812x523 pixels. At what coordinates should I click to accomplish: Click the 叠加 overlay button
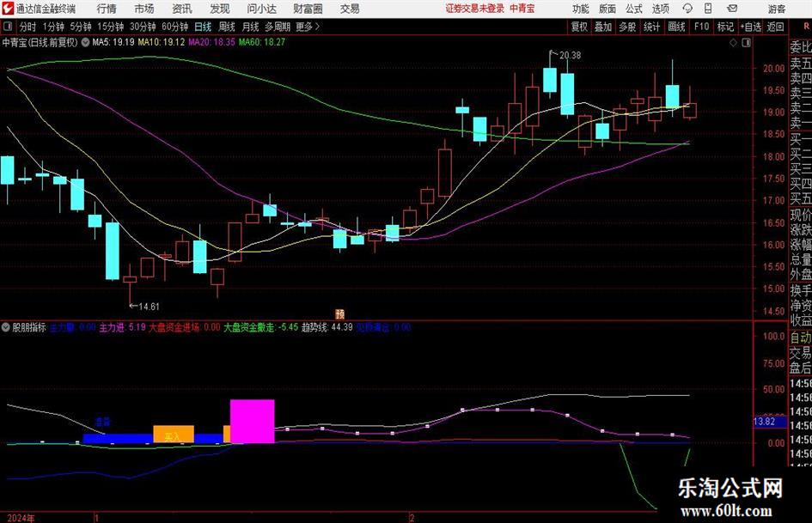coord(603,27)
